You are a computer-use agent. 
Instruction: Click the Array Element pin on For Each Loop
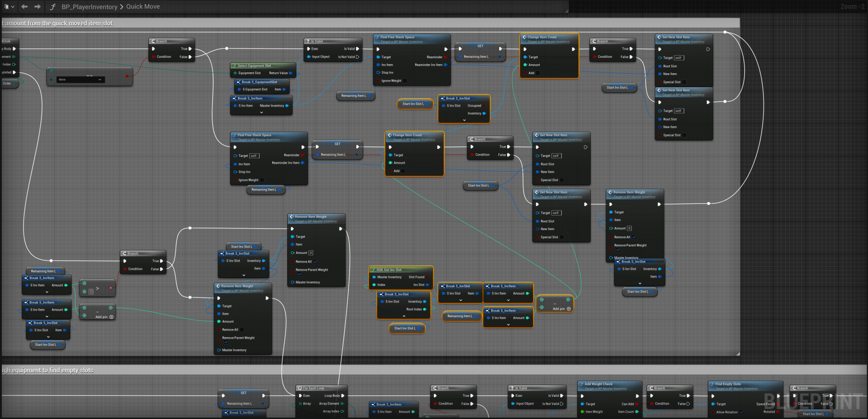pos(342,404)
